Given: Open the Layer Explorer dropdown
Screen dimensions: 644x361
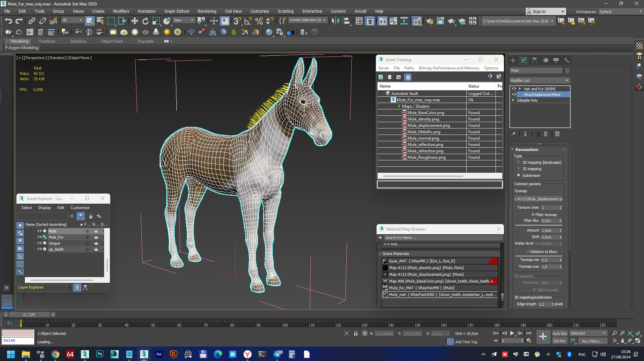Looking at the screenshot, I should [69, 288].
